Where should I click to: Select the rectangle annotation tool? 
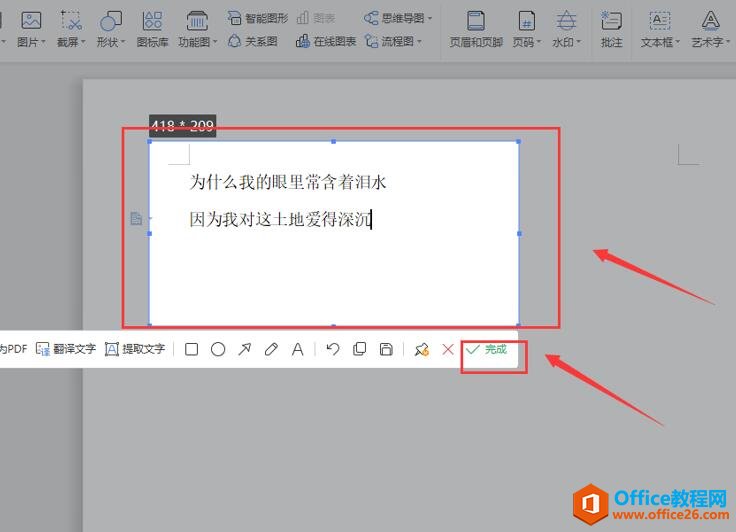coord(191,349)
